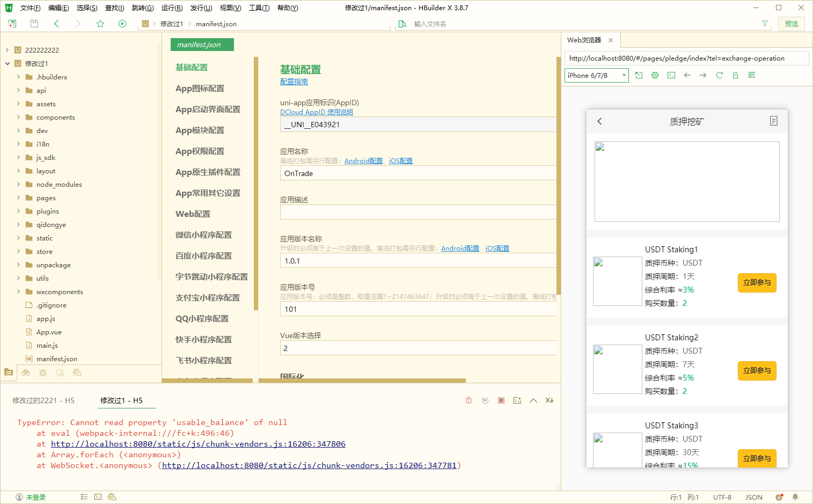Image resolution: width=813 pixels, height=504 pixels.
Task: Click the unlock padlock icon in browser toolbar
Action: click(x=735, y=75)
